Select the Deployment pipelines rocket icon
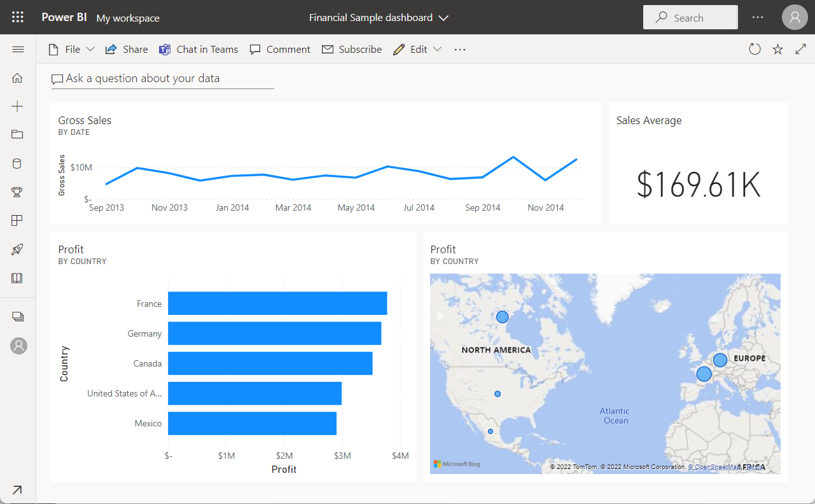Viewport: 815px width, 504px height. (x=17, y=249)
